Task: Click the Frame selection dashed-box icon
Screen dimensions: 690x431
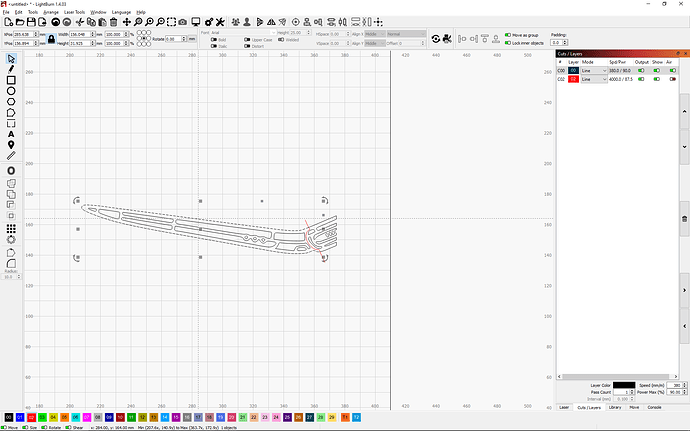Action: pos(172,22)
